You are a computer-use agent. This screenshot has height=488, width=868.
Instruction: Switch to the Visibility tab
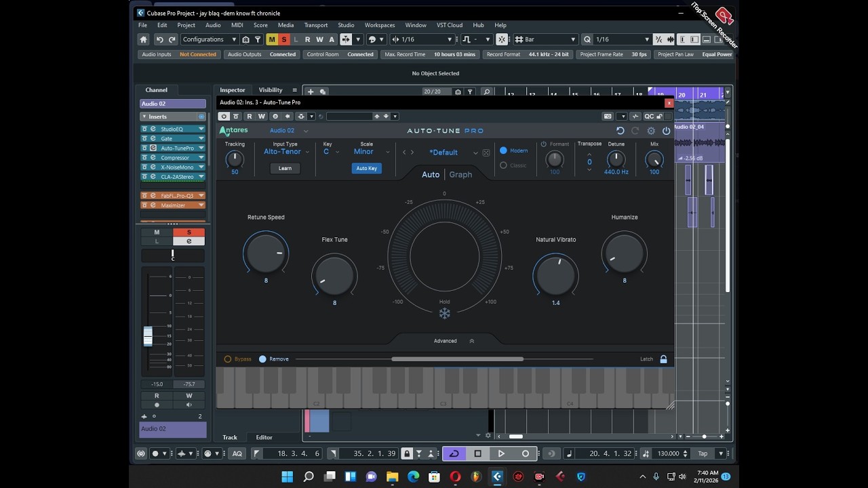[x=271, y=89]
